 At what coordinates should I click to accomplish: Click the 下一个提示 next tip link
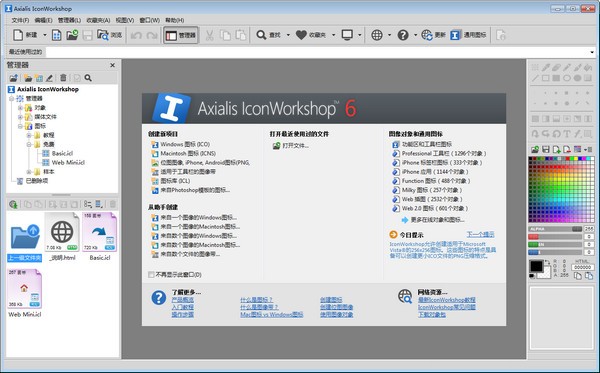[x=480, y=235]
